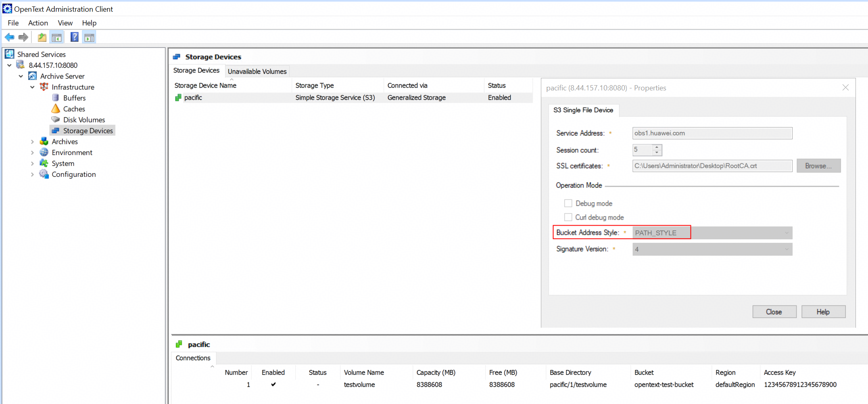Collapse the 8.44.157.10:8080 server node
Screen dimensions: 868x404
[9, 65]
